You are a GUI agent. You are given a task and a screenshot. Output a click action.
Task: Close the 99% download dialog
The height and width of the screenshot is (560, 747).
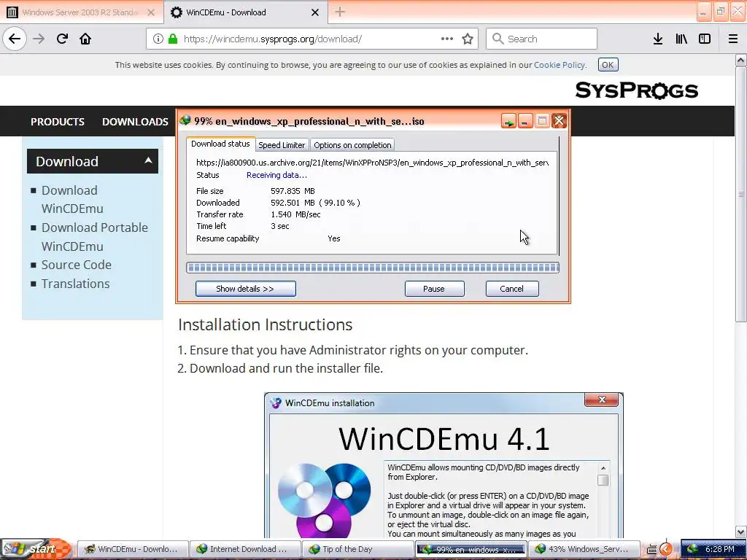559,121
